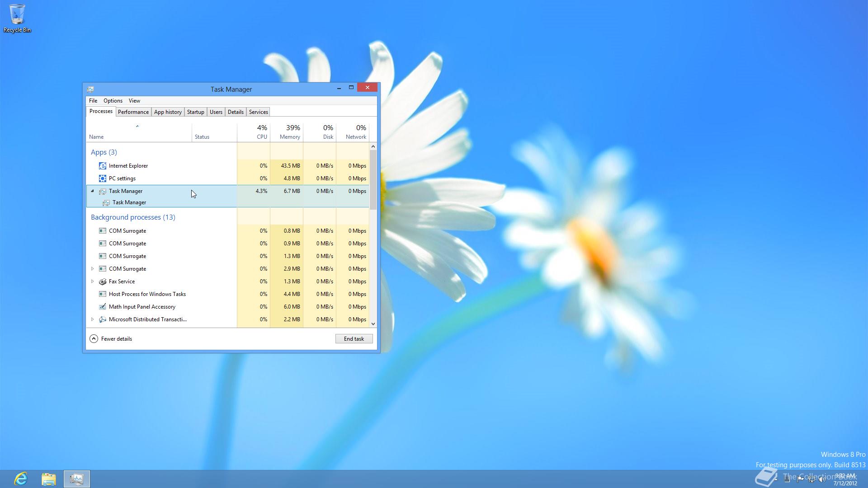
Task: Click the 6.0 MB memory value
Action: [292, 307]
